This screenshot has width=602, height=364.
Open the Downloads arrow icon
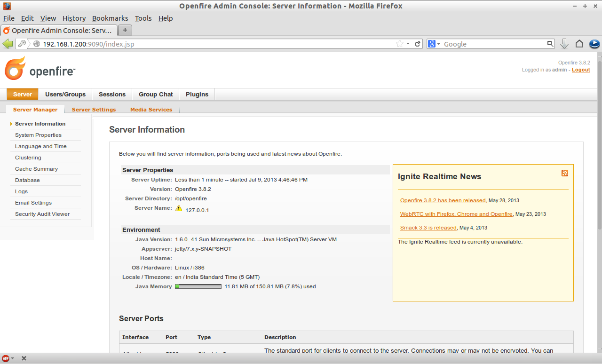(564, 44)
